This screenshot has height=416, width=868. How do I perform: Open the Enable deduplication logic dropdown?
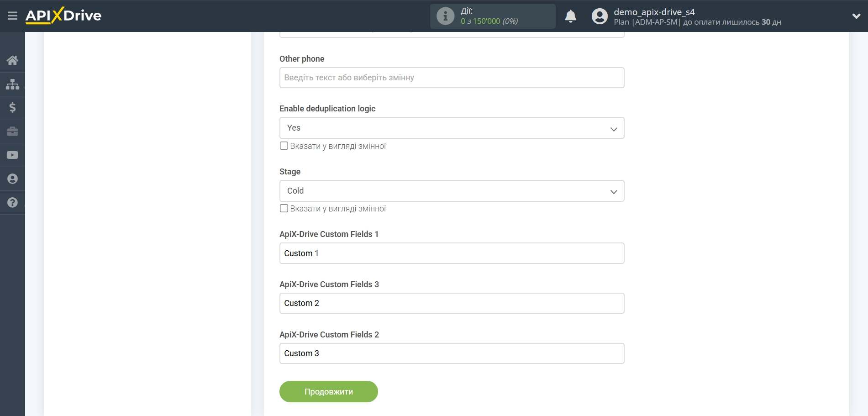(451, 128)
